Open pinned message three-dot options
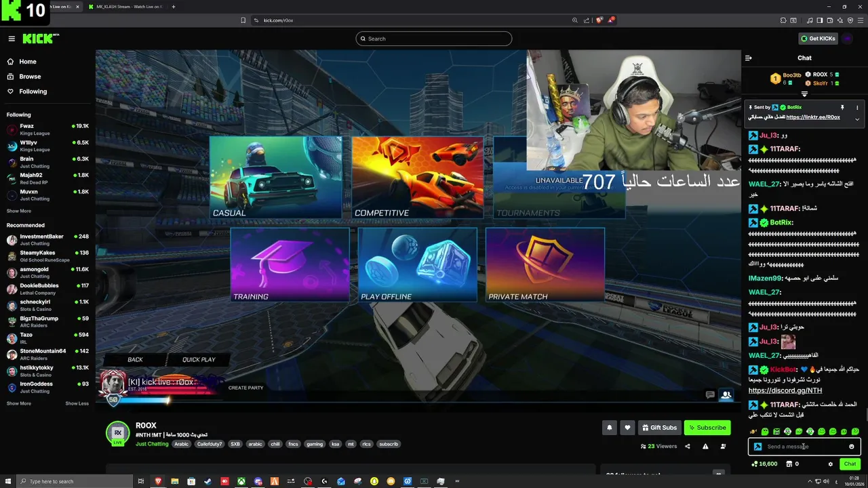This screenshot has width=868, height=488. [857, 108]
